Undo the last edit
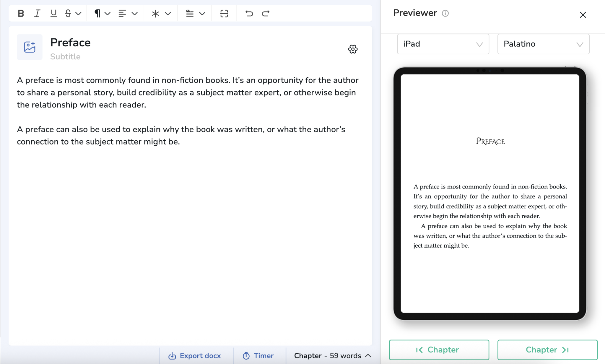Screen dimensions: 605x364 249,13
